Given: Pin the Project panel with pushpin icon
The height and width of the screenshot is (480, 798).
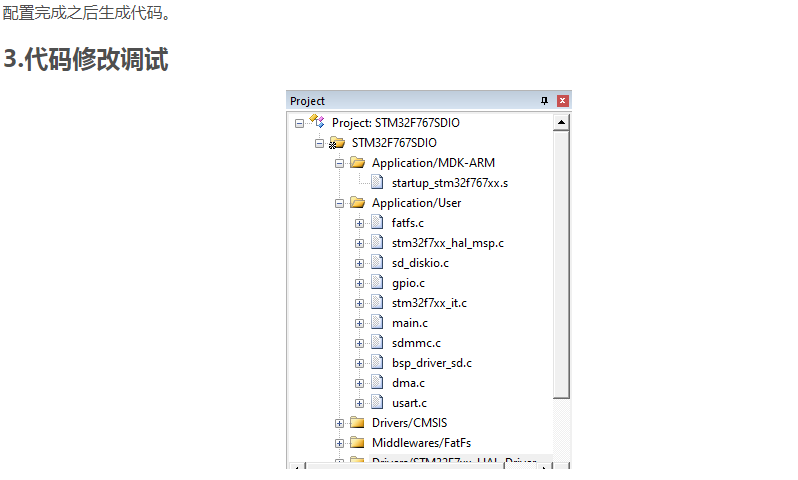Looking at the screenshot, I should (544, 101).
